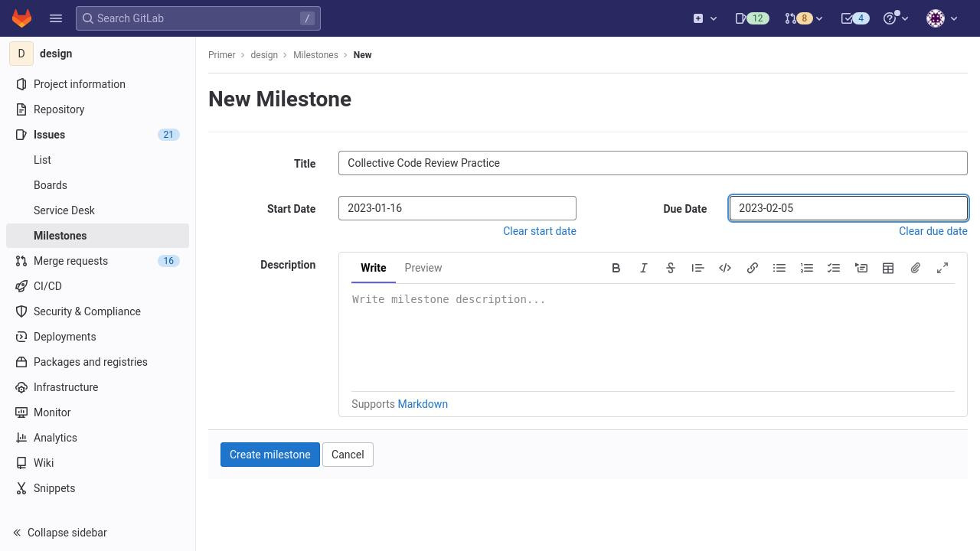The height and width of the screenshot is (551, 980).
Task: Open Merge requests in sidebar
Action: 97,261
